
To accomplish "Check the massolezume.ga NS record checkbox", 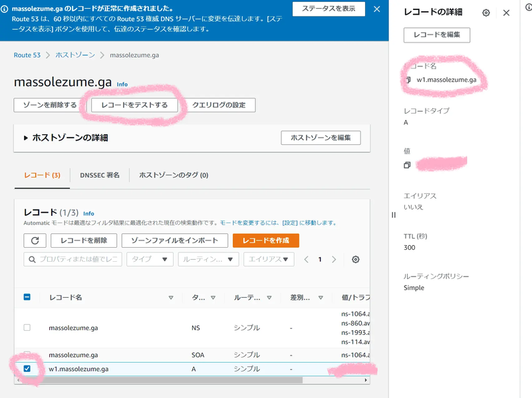I will tap(27, 328).
